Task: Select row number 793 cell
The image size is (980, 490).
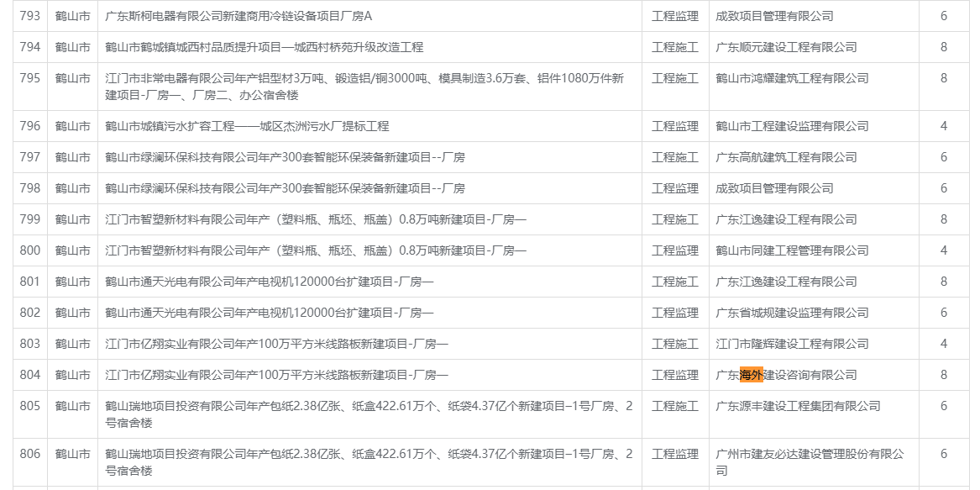Action: point(30,16)
